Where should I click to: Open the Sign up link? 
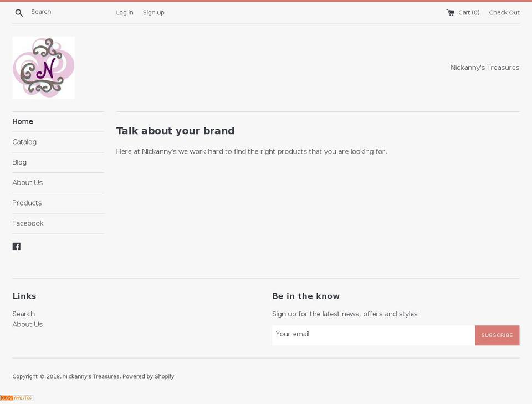click(154, 13)
